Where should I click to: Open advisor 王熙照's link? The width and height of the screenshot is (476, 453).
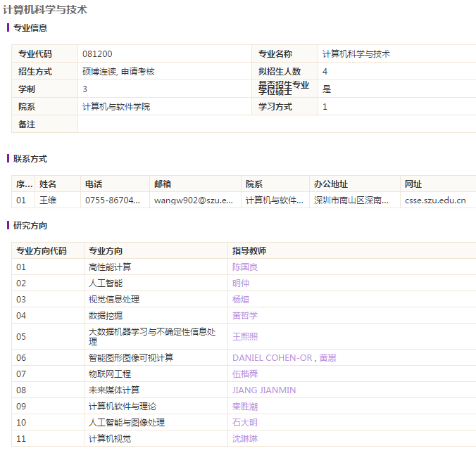[x=245, y=336]
